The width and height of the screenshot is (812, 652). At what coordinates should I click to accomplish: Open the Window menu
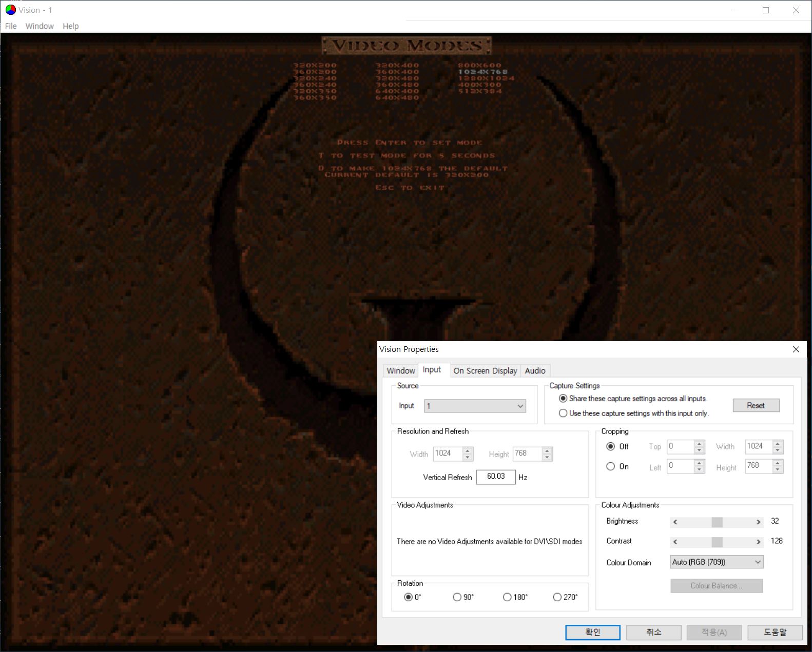[40, 26]
